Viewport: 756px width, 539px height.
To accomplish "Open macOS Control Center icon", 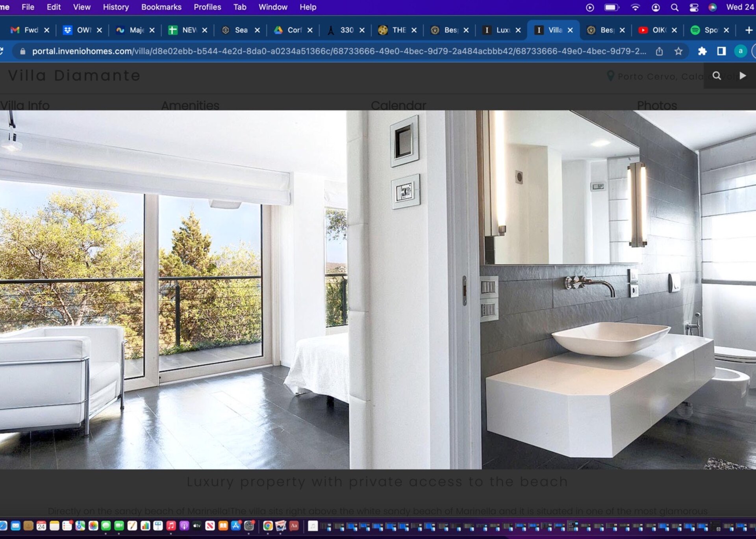I will pos(694,7).
